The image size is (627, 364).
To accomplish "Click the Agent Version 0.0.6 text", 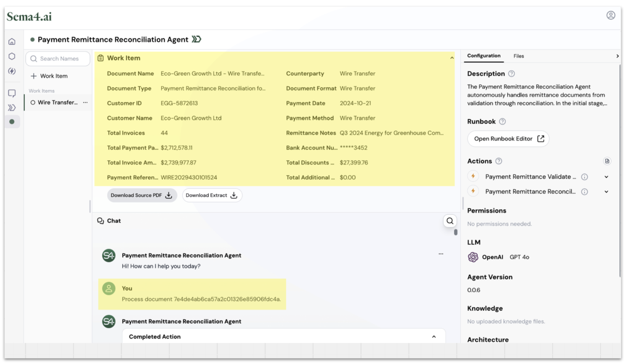I will [473, 290].
